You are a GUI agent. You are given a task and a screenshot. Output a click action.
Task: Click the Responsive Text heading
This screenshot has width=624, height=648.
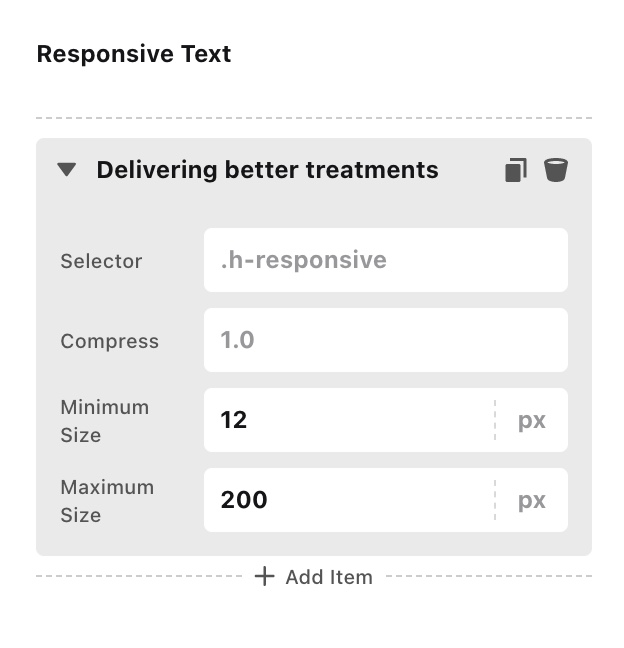point(134,54)
